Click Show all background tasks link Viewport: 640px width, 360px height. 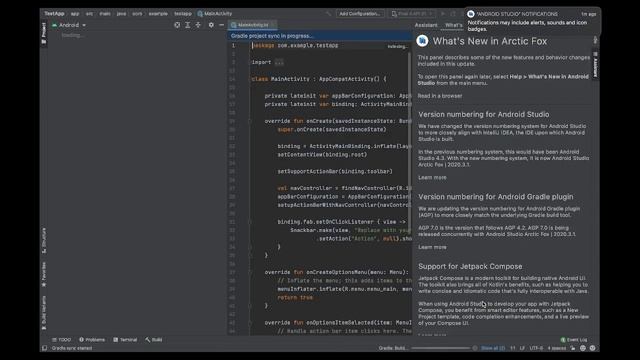pyautogui.click(x=493, y=348)
